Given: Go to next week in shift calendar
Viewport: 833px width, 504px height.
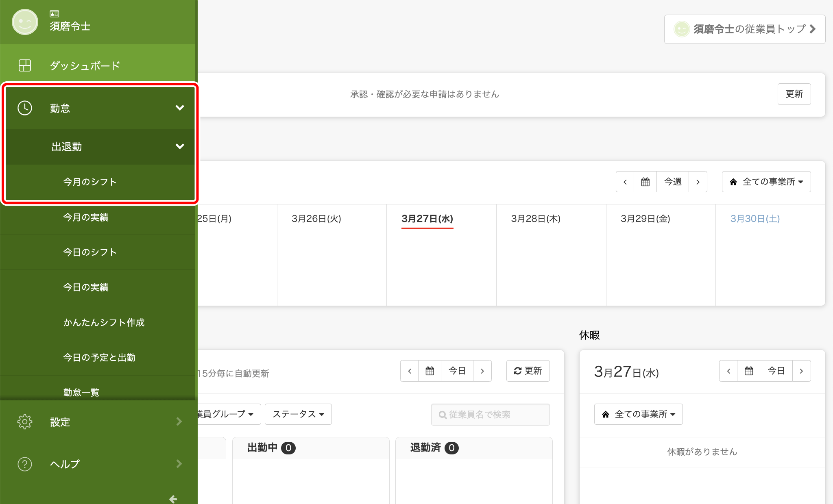Looking at the screenshot, I should pos(698,182).
